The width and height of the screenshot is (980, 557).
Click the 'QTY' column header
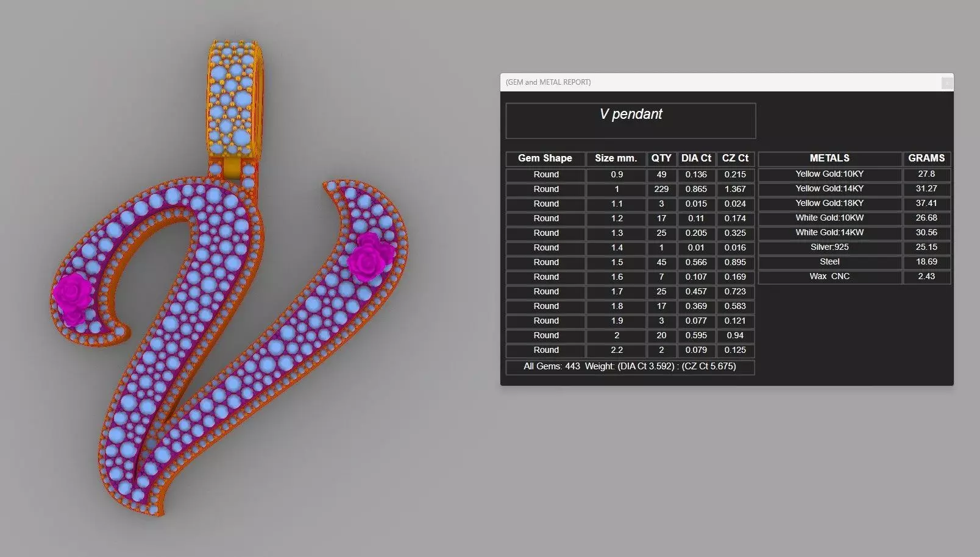click(661, 158)
